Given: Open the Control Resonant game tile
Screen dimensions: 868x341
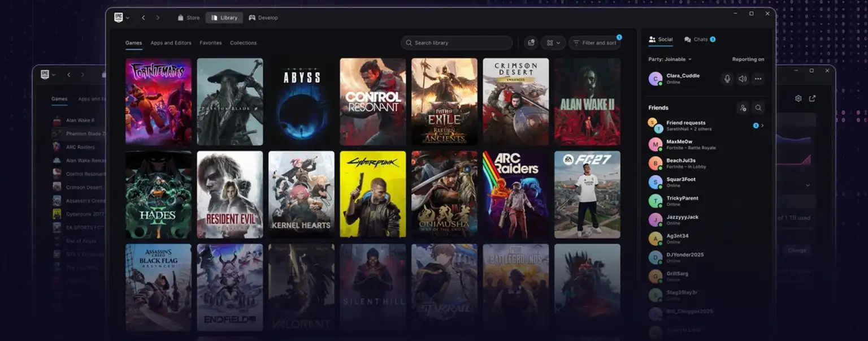Looking at the screenshot, I should point(373,102).
